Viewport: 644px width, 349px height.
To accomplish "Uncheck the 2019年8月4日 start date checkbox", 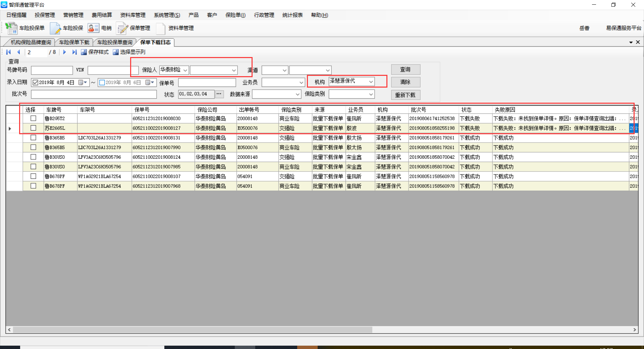I will click(x=35, y=83).
